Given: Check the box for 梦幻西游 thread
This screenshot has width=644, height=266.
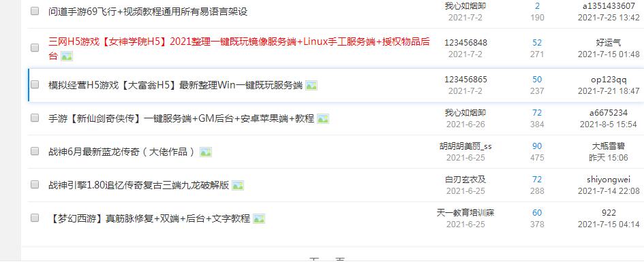Looking at the screenshot, I should click(x=35, y=218).
